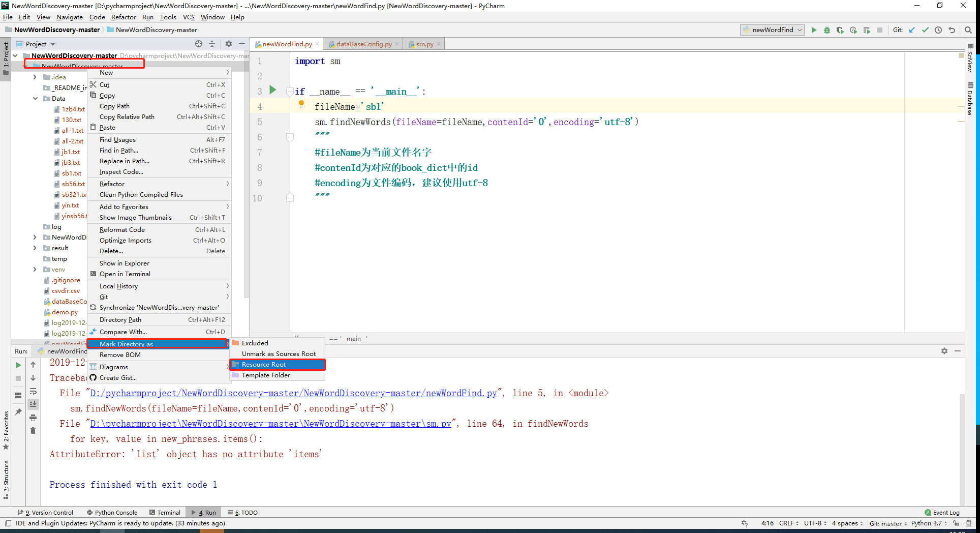980x533 pixels.
Task: Choose Excluded in the Mark Directory submenu
Action: pyautogui.click(x=278, y=343)
